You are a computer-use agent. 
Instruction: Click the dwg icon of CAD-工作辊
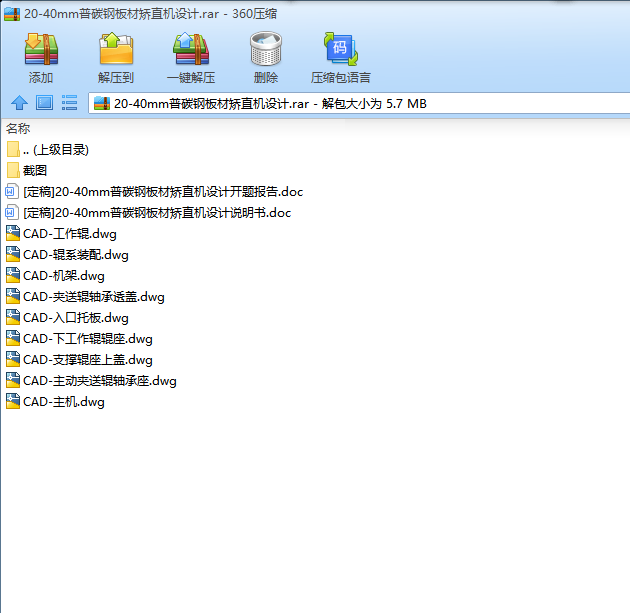12,233
